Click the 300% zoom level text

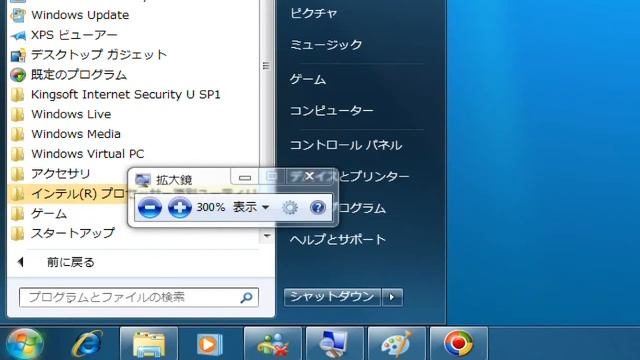point(211,207)
